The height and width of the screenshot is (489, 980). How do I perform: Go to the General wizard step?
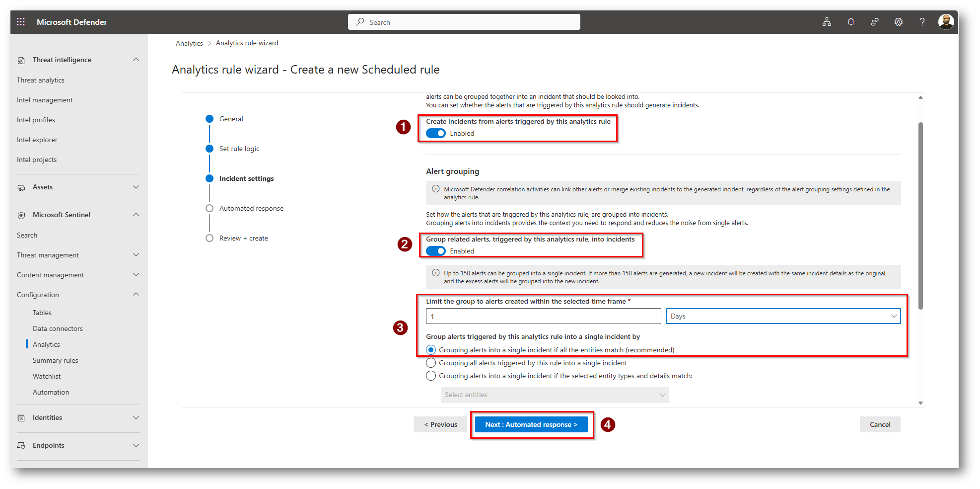click(231, 119)
